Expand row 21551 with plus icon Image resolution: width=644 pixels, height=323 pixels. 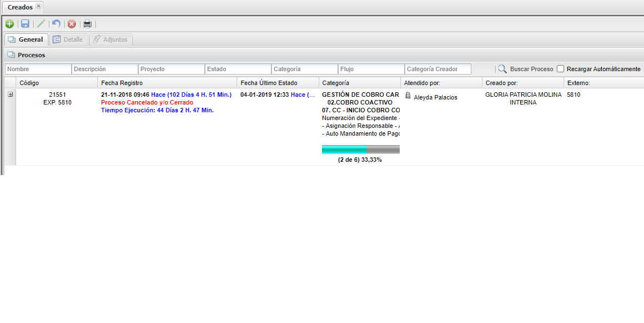[x=10, y=95]
